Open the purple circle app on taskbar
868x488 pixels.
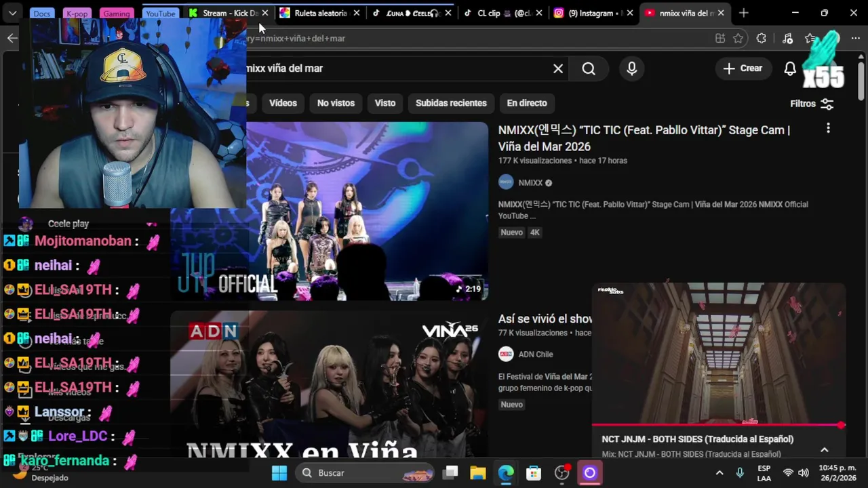(589, 472)
